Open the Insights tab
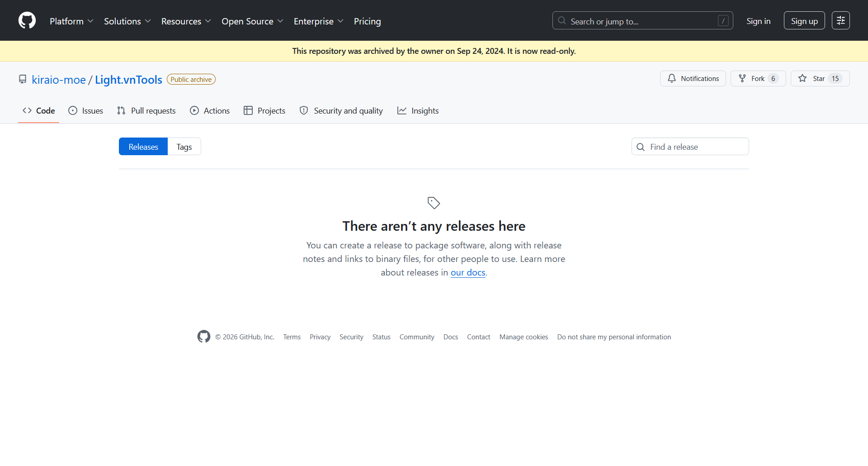 click(x=418, y=111)
